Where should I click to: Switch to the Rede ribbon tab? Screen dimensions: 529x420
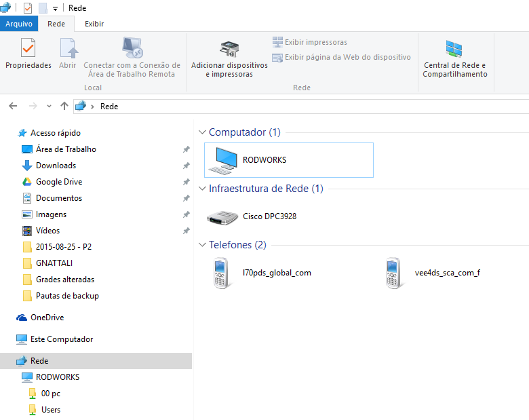56,24
